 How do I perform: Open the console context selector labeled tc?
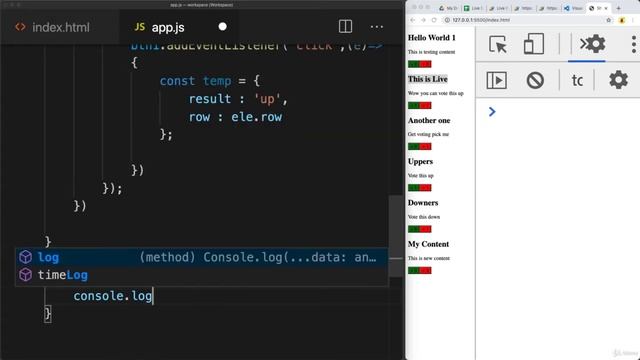(x=577, y=80)
